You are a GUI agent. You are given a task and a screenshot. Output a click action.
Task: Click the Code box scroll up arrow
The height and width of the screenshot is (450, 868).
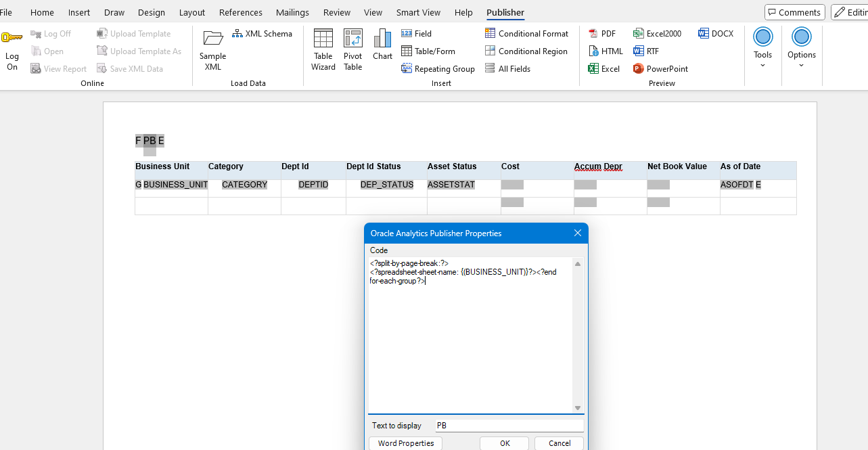pyautogui.click(x=578, y=264)
